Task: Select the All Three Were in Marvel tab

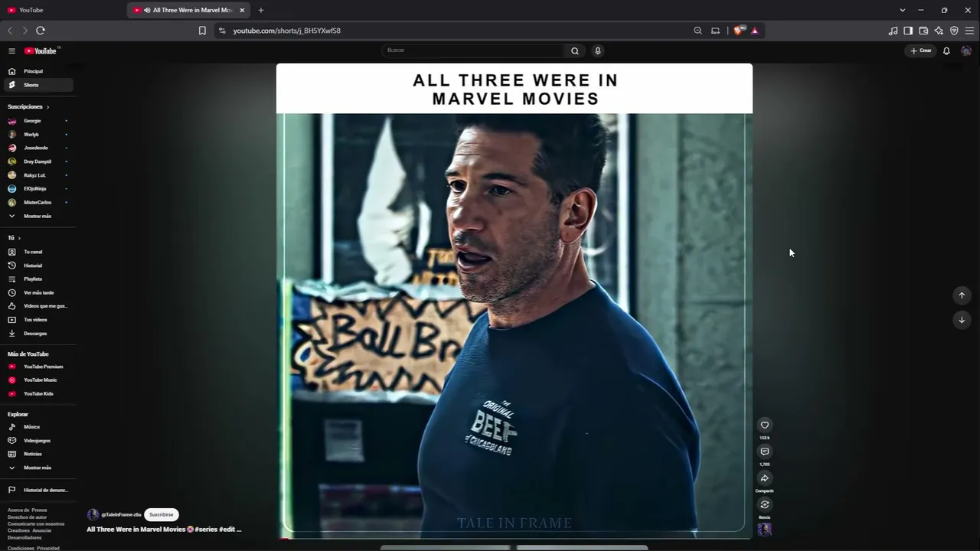Action: 188,10
